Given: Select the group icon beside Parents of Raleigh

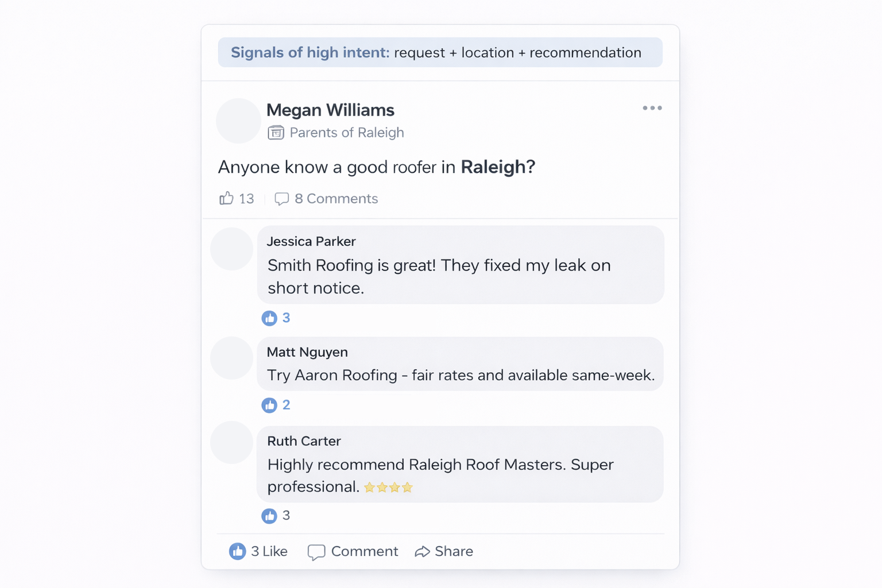Looking at the screenshot, I should (276, 132).
